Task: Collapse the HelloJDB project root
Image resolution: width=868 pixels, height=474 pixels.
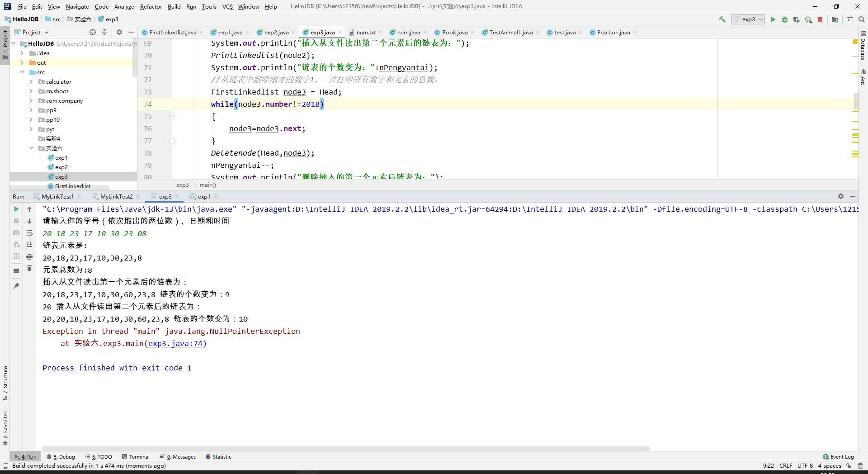Action: (x=14, y=43)
